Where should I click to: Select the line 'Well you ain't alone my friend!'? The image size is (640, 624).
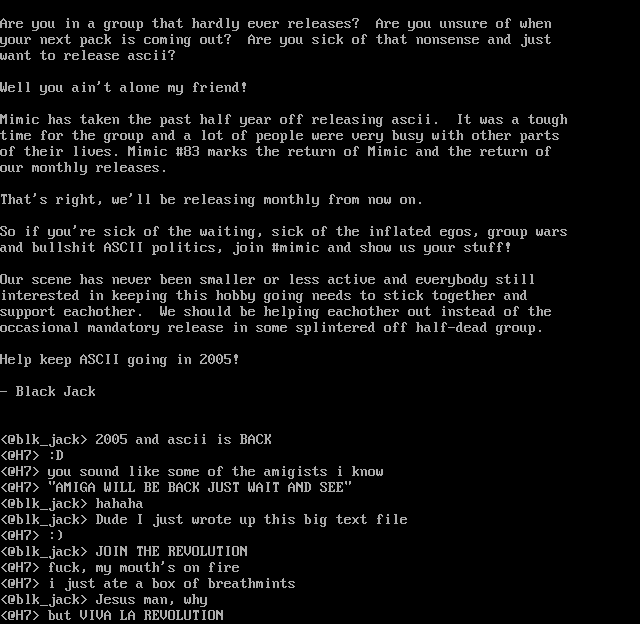(x=124, y=87)
